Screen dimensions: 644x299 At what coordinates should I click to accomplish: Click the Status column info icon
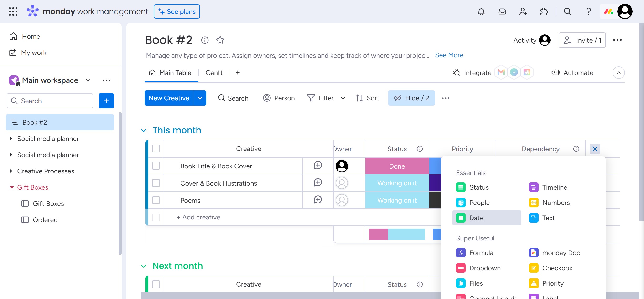(x=420, y=149)
